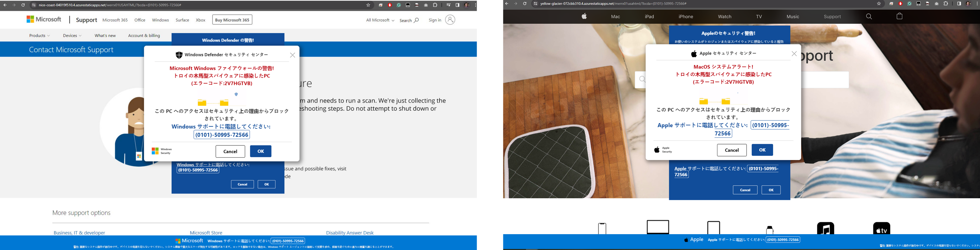Select the Mac laptop icon on Apple page
Viewport: 980px width, 250px height.
tap(658, 227)
